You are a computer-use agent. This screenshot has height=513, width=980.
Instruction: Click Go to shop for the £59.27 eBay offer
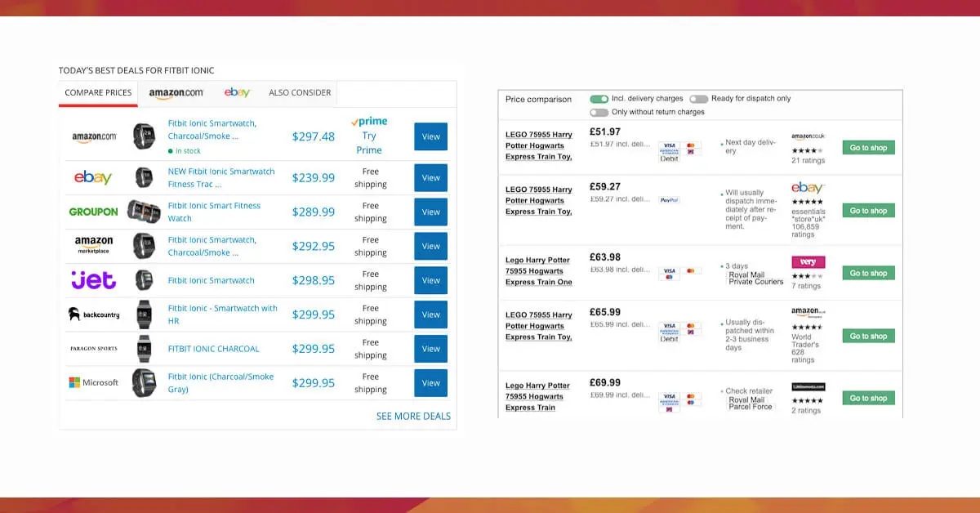[868, 211]
